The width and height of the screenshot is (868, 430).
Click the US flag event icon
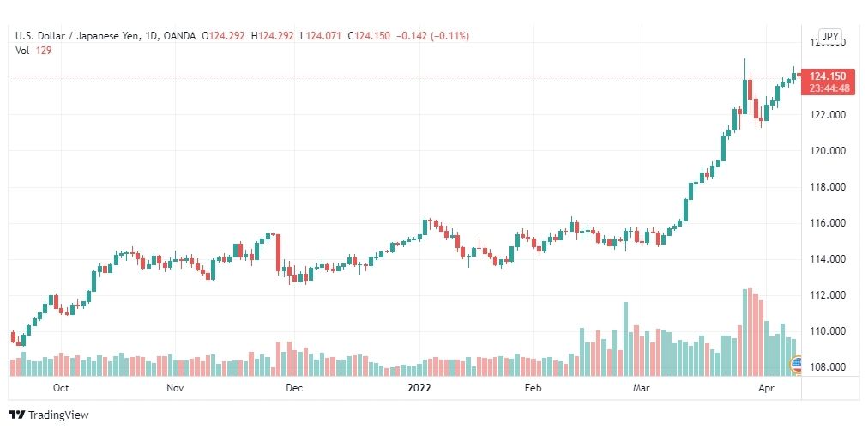tap(795, 364)
